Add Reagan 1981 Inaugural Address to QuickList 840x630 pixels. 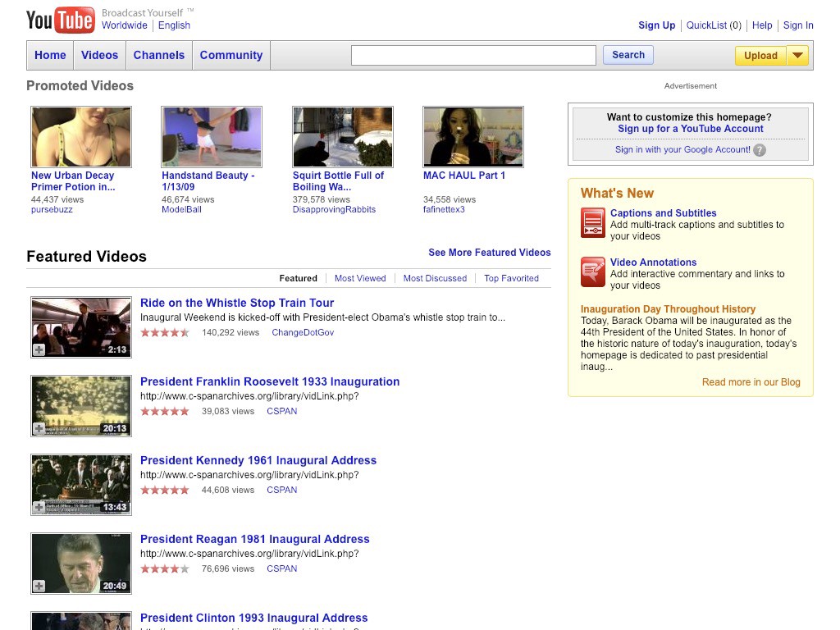pyautogui.click(x=39, y=586)
